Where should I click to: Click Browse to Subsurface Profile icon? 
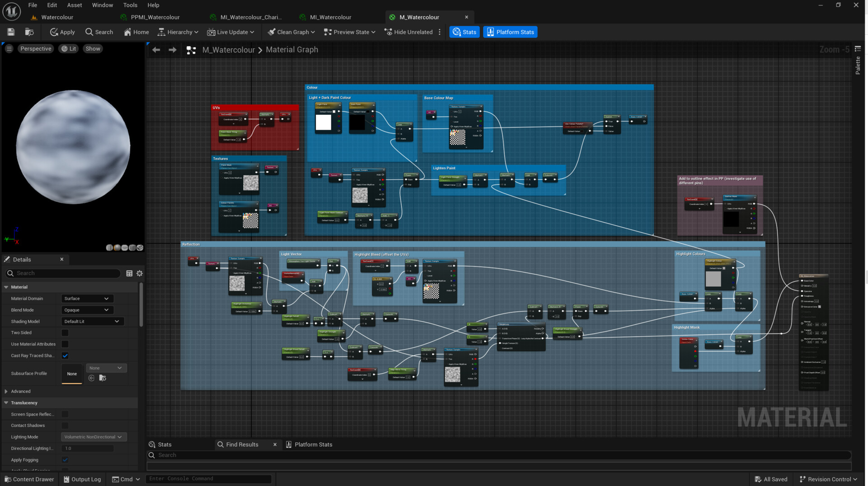click(x=103, y=378)
